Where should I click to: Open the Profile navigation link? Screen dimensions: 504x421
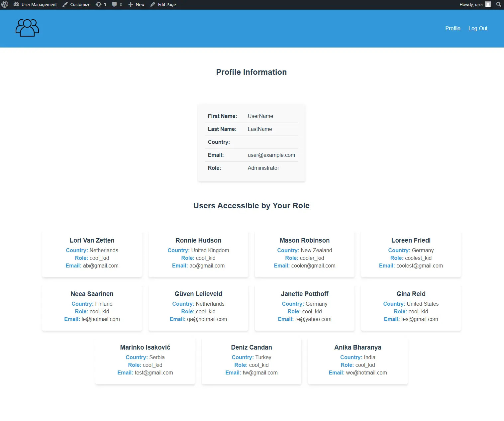pyautogui.click(x=453, y=28)
